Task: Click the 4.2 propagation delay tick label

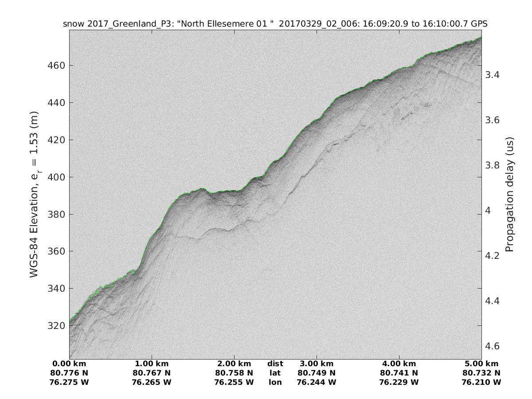Action: 493,256
